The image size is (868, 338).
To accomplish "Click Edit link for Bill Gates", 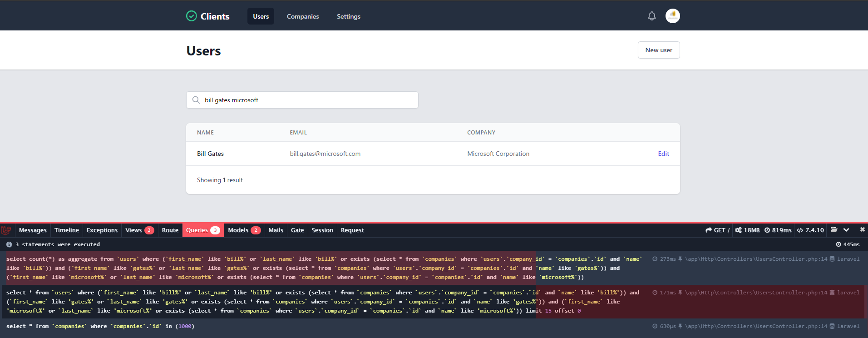I will (x=663, y=154).
